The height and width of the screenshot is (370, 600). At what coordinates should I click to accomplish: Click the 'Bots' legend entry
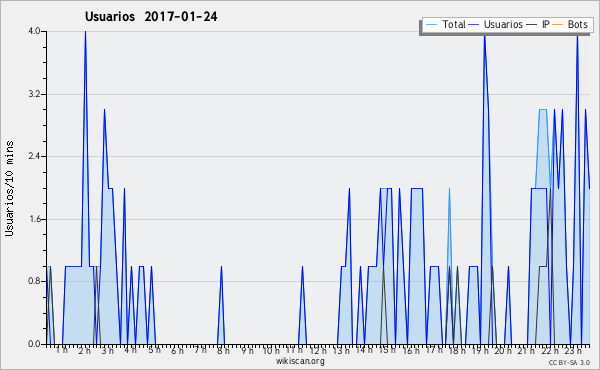(570, 24)
